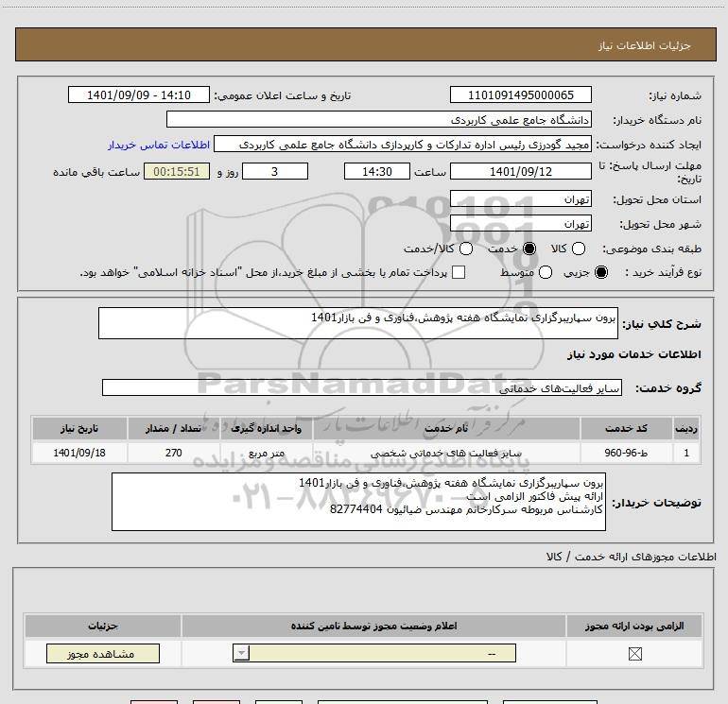
Task: Click the need date cell 1401/09/18
Action: pos(79,453)
